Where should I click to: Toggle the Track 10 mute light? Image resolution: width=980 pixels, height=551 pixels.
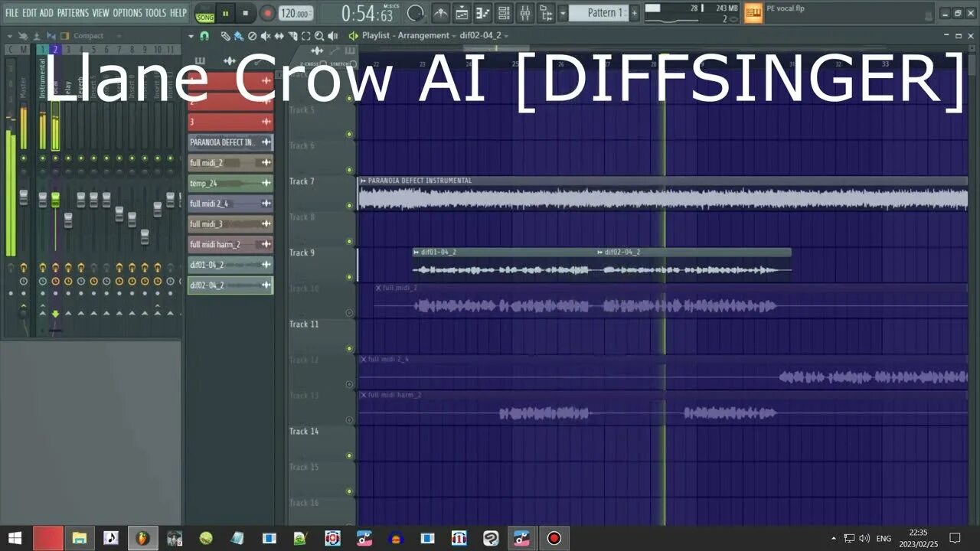350,313
